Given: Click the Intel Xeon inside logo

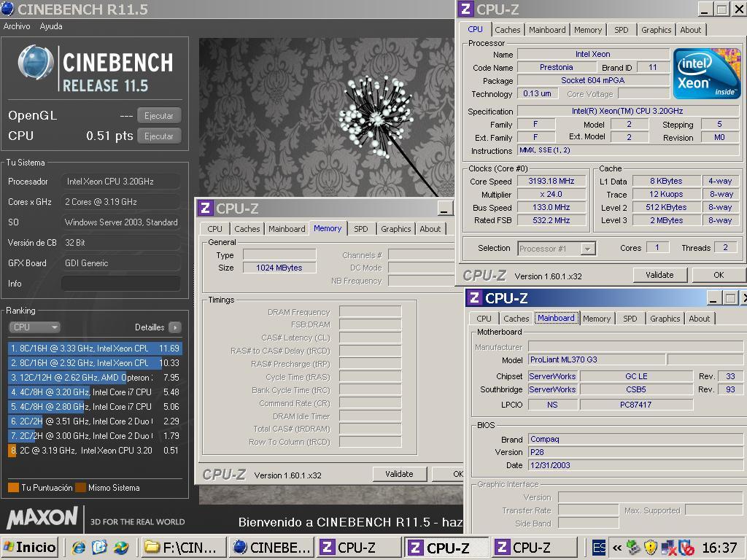Looking at the screenshot, I should (707, 73).
